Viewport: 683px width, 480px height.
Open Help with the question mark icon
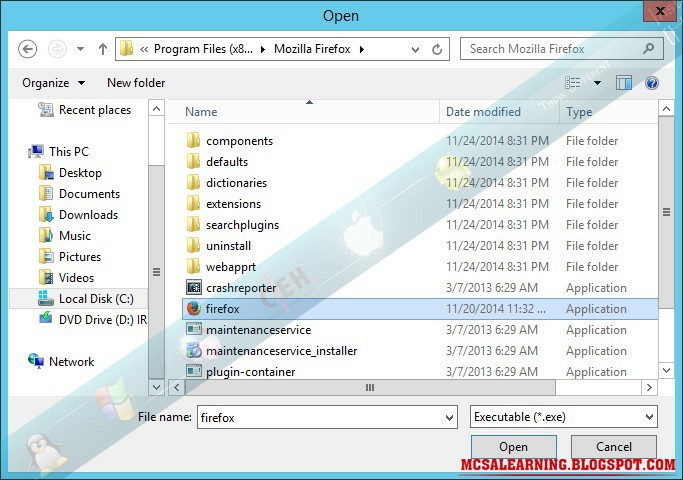652,83
